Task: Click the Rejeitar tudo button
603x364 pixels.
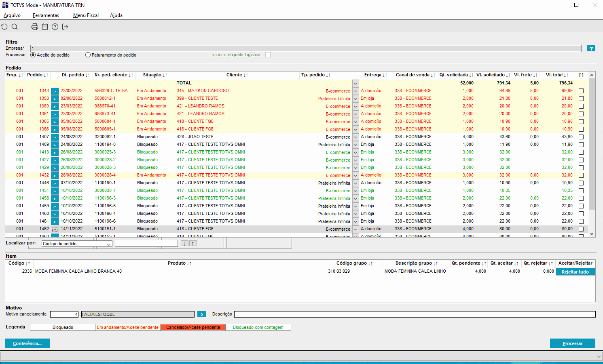Action: (575, 272)
